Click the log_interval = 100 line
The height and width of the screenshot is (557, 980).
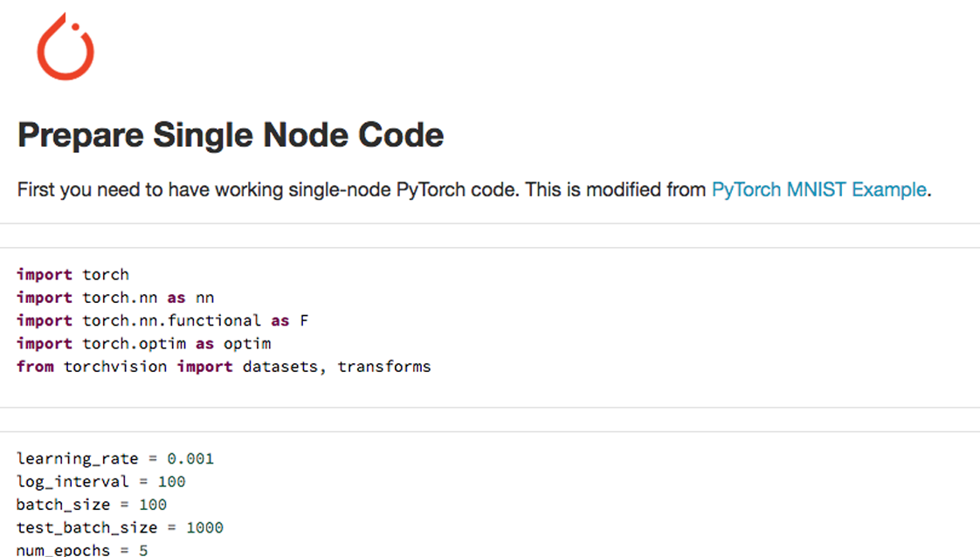pyautogui.click(x=100, y=481)
